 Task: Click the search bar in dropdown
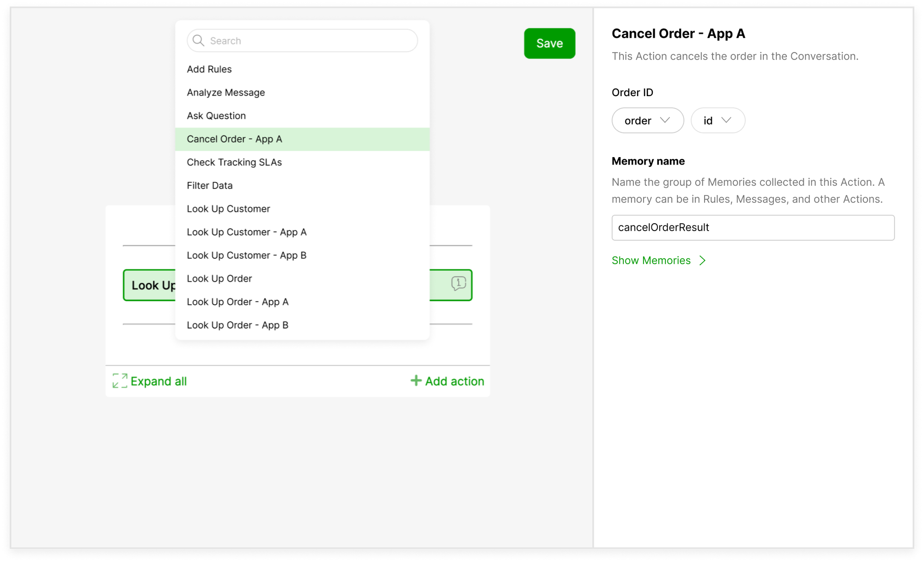click(x=303, y=41)
